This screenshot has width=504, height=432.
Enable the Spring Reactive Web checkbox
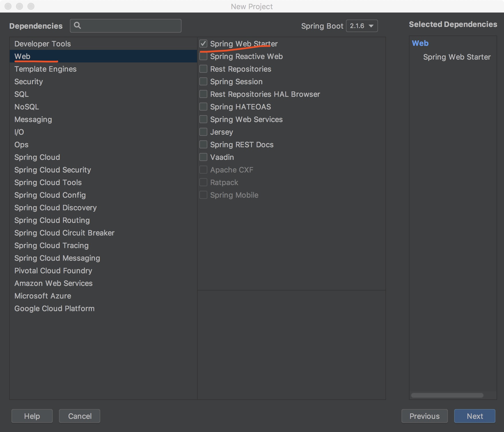[x=203, y=56]
